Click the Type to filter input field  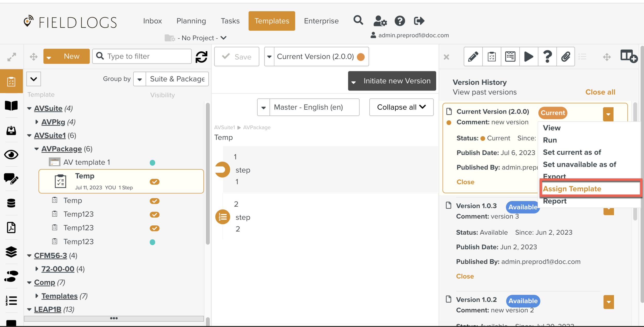(x=147, y=56)
